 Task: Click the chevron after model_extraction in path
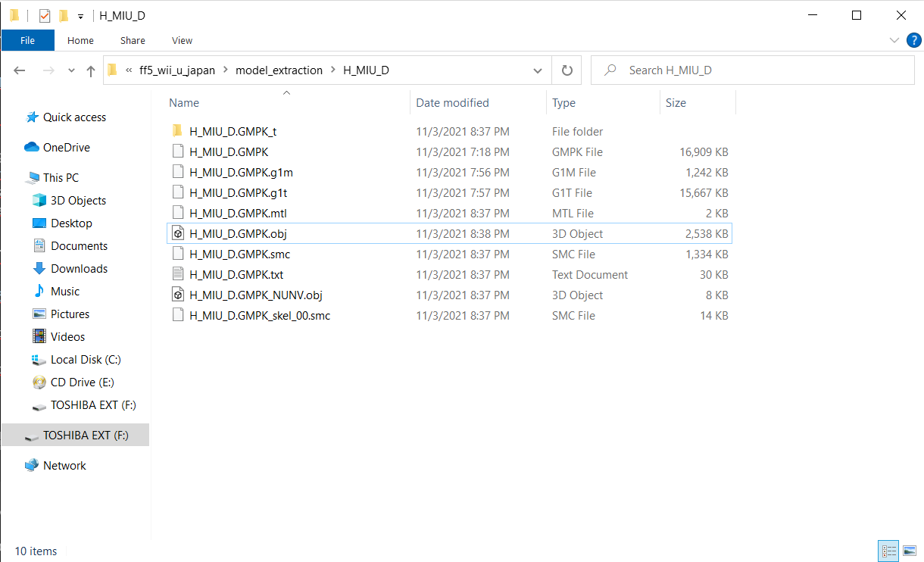(333, 70)
